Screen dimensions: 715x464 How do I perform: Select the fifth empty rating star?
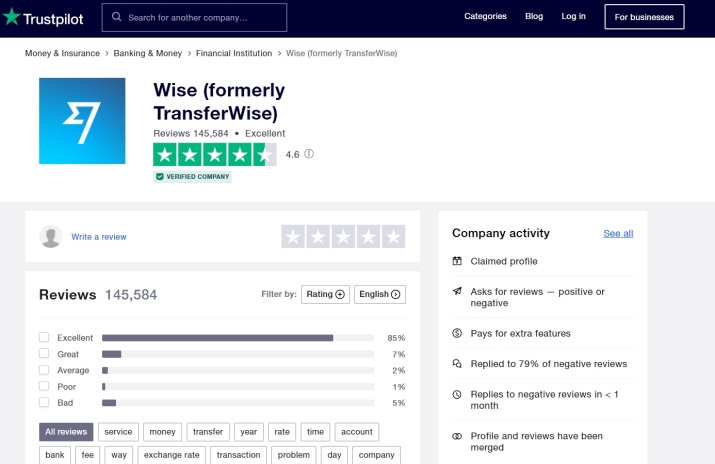pos(394,237)
